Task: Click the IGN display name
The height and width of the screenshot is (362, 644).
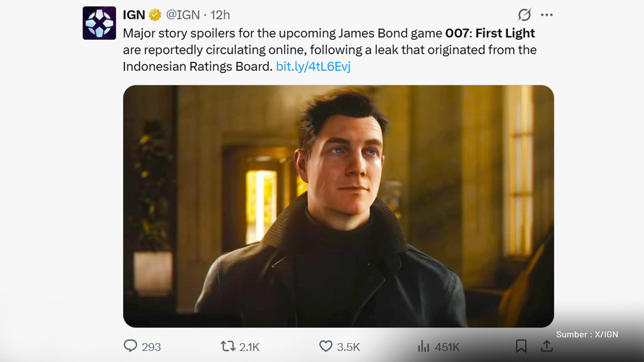Action: [134, 15]
